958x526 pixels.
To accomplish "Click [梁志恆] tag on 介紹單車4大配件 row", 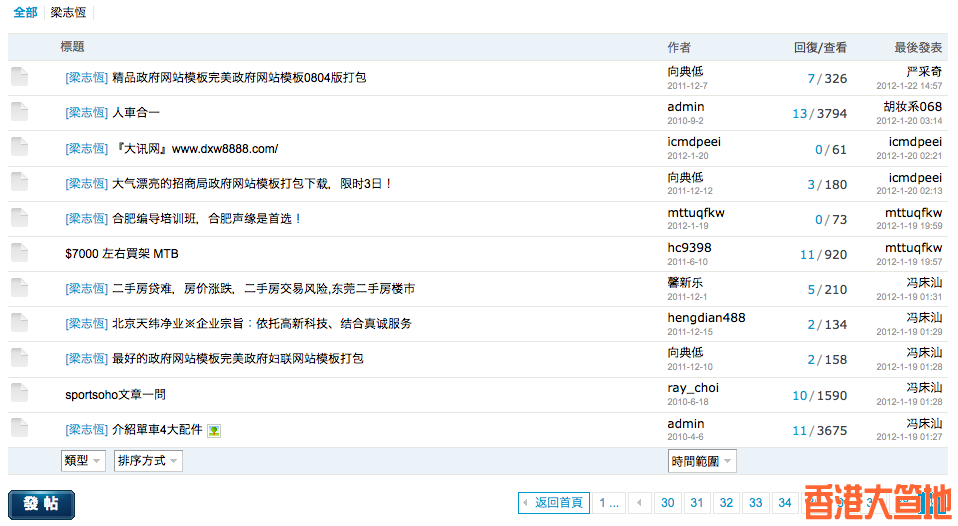I will point(86,429).
